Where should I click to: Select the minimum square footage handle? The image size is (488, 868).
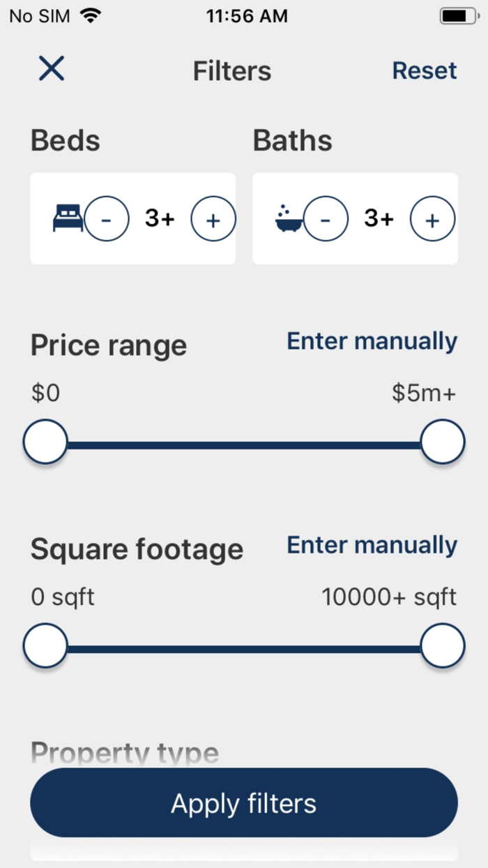[45, 645]
